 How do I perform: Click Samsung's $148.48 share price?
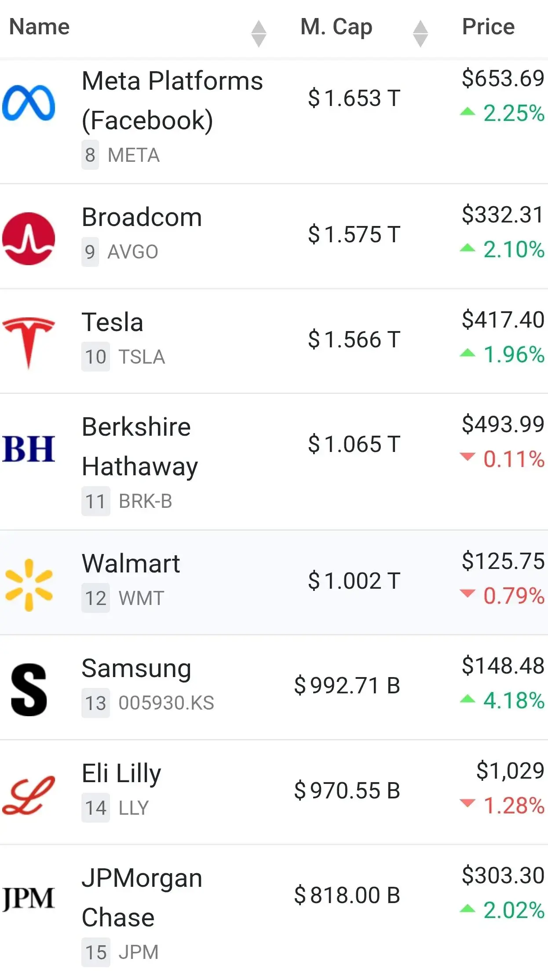coord(503,665)
